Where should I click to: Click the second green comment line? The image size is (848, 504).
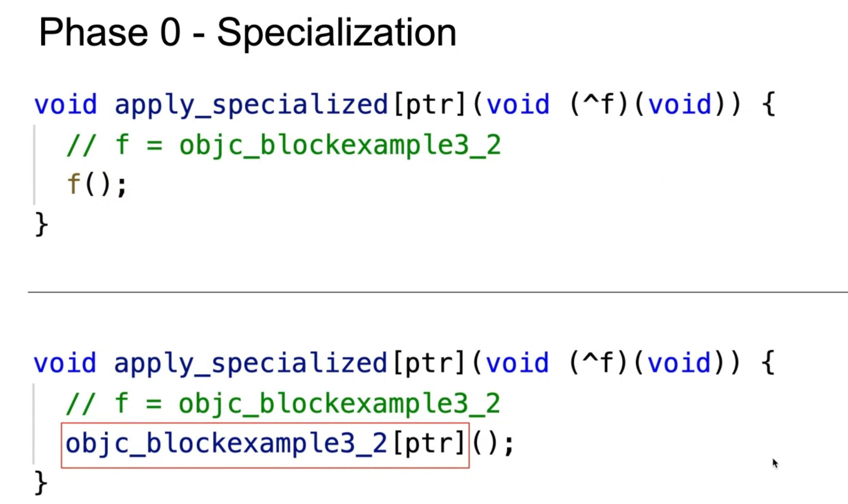click(x=283, y=404)
